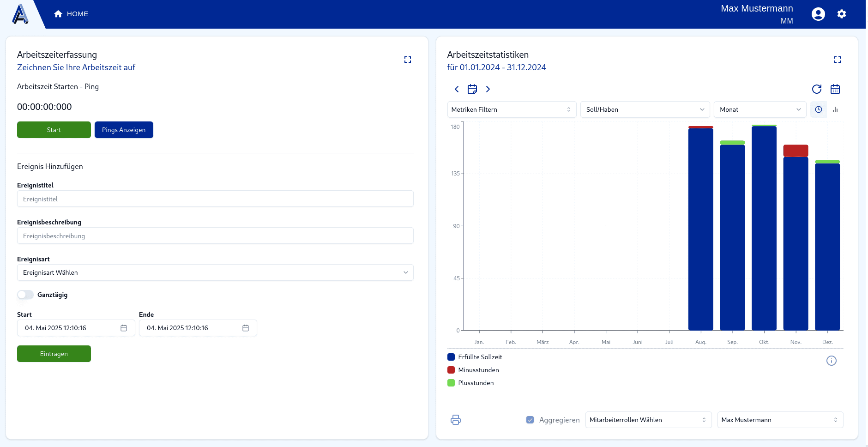
Task: Open Mitarbeiterrollen Wählen dropdown
Action: 648,420
